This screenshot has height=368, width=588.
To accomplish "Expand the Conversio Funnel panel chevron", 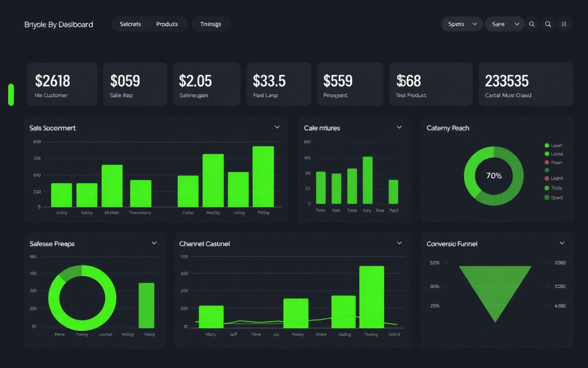I will pyautogui.click(x=562, y=243).
